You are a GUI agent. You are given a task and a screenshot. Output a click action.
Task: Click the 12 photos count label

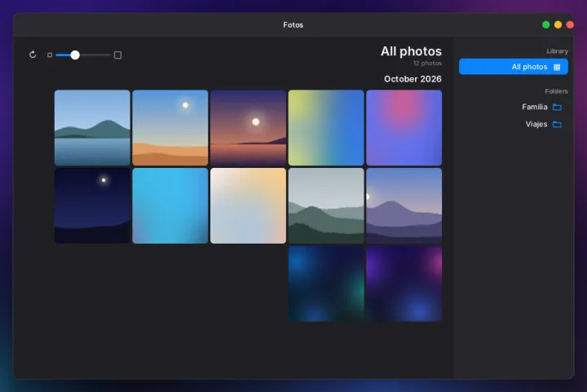(x=427, y=64)
